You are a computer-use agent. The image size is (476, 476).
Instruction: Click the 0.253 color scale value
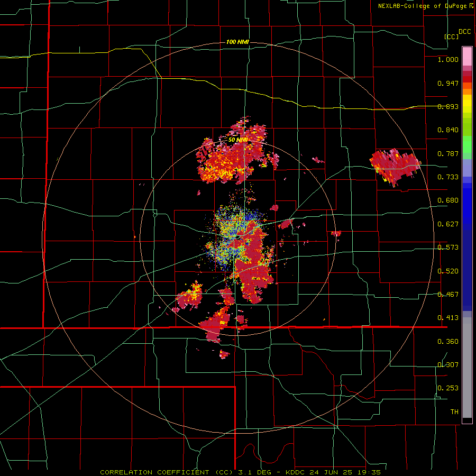coord(448,388)
